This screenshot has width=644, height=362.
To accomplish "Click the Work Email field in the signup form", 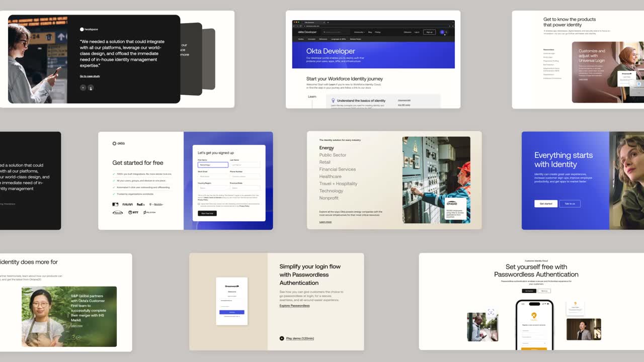I will (x=213, y=176).
